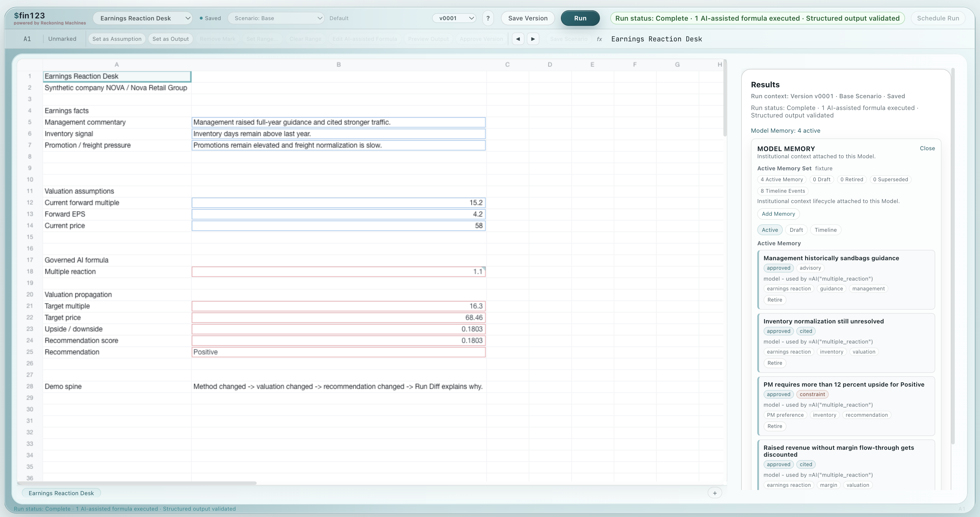
Task: Select the Current forward multiple cell 15.2
Action: tap(338, 202)
